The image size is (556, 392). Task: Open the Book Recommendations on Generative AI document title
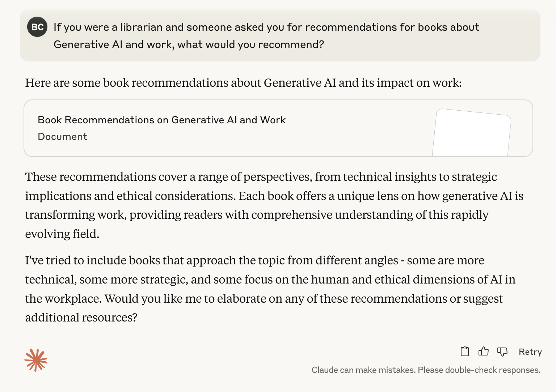(x=161, y=120)
